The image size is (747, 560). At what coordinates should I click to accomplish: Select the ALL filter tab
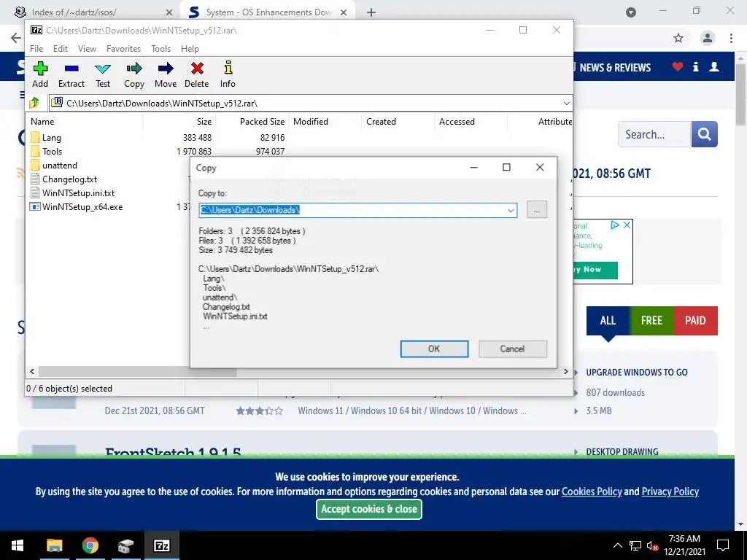coord(608,321)
